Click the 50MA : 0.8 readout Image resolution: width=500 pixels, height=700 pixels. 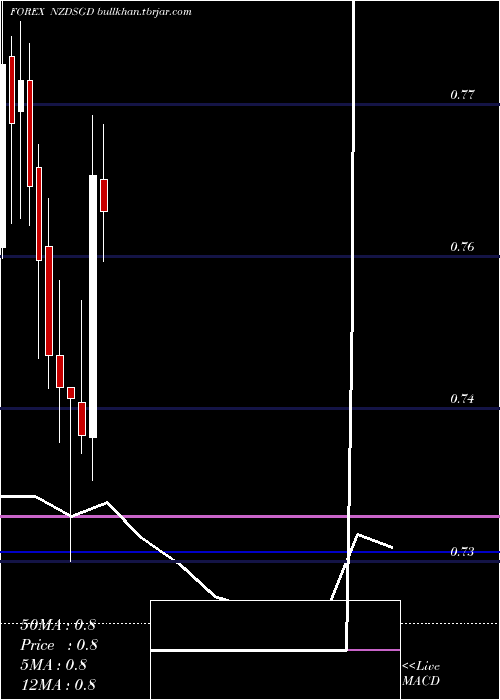pyautogui.click(x=58, y=625)
